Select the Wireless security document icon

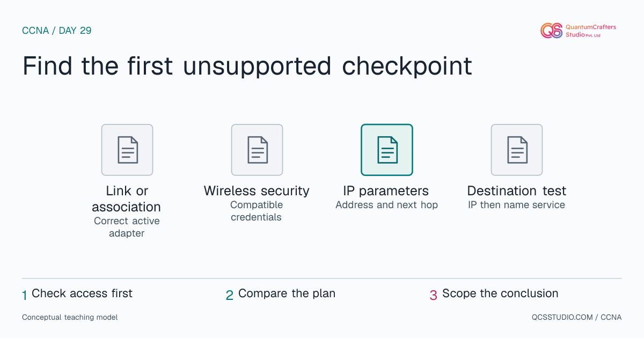tap(257, 150)
